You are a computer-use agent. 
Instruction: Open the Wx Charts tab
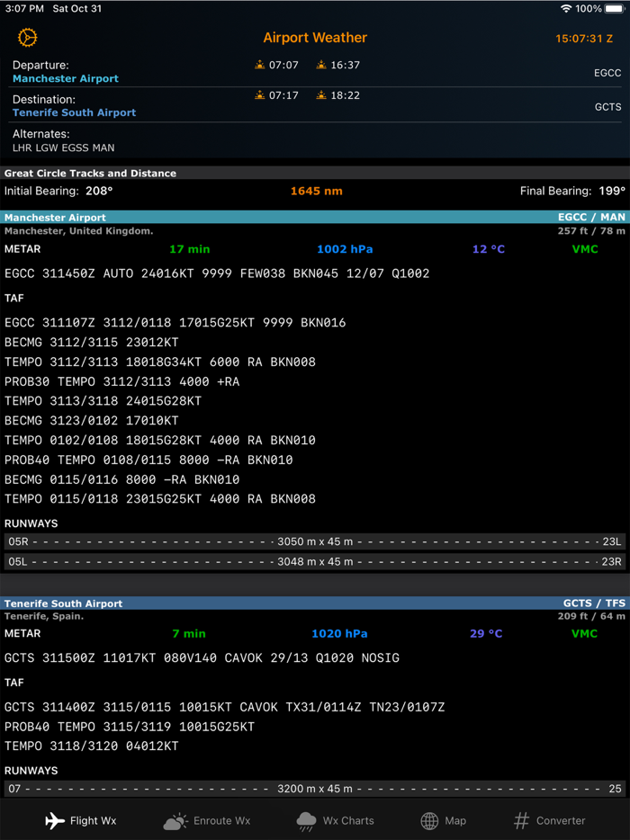[x=335, y=820]
